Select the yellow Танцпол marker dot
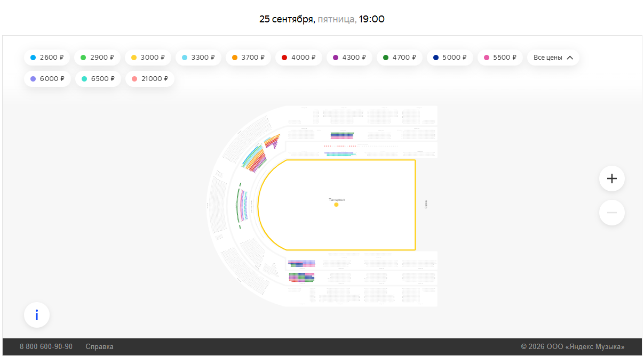This screenshot has width=644, height=357. click(336, 205)
